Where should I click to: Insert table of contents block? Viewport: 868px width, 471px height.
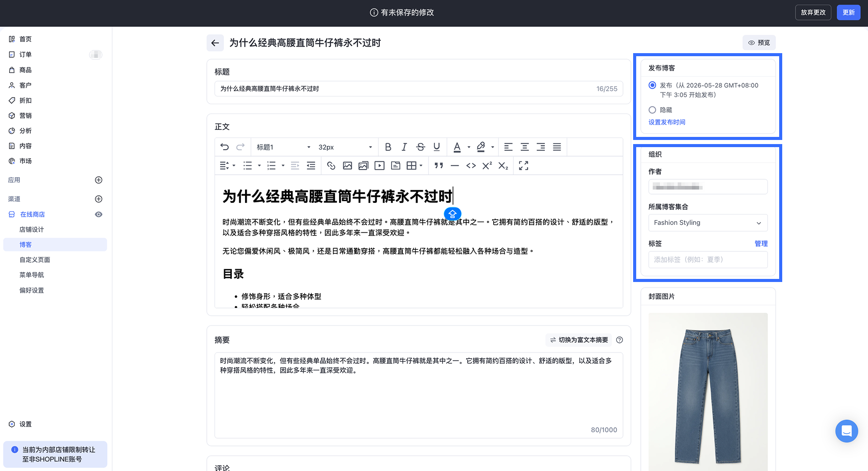pyautogui.click(x=396, y=166)
